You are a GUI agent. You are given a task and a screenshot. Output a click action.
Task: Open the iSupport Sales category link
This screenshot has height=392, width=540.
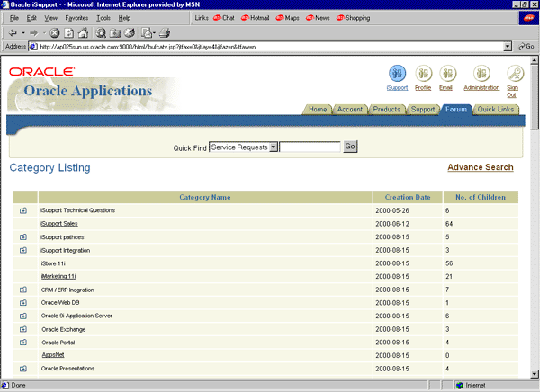click(59, 223)
